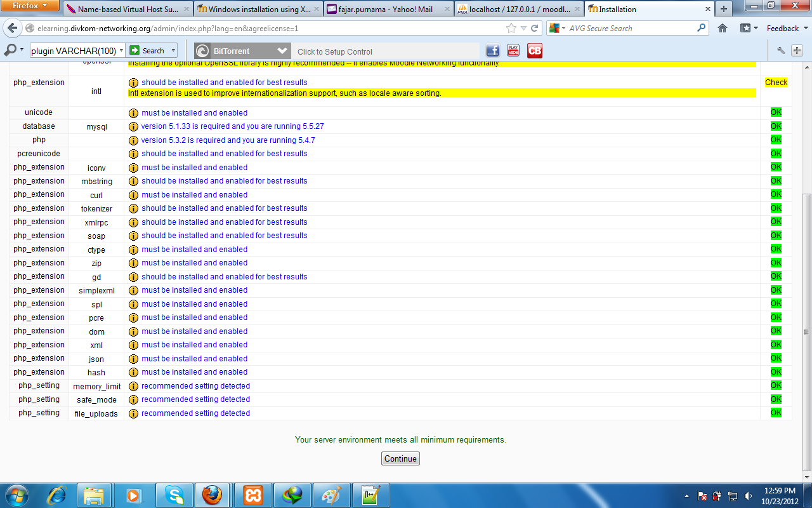Open XAMPP from the taskbar
Viewport: 812px width, 508px height.
click(x=253, y=495)
